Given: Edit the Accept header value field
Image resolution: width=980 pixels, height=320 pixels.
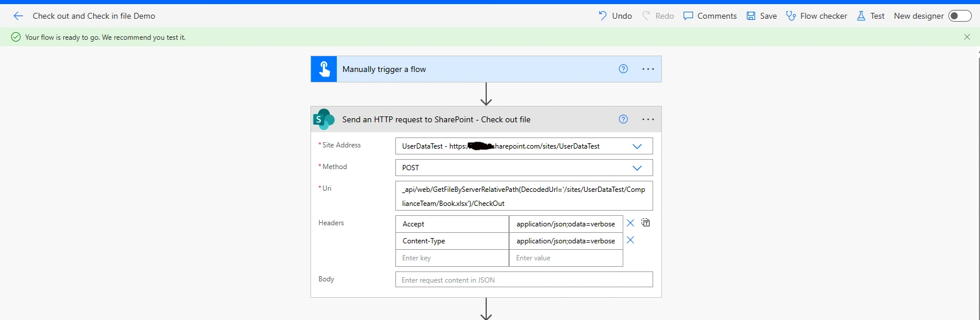Looking at the screenshot, I should tap(565, 224).
